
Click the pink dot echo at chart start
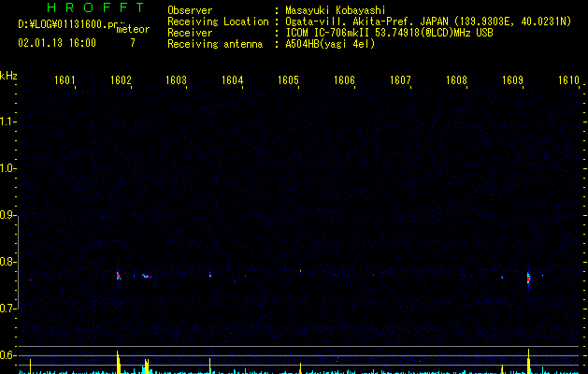click(30, 280)
